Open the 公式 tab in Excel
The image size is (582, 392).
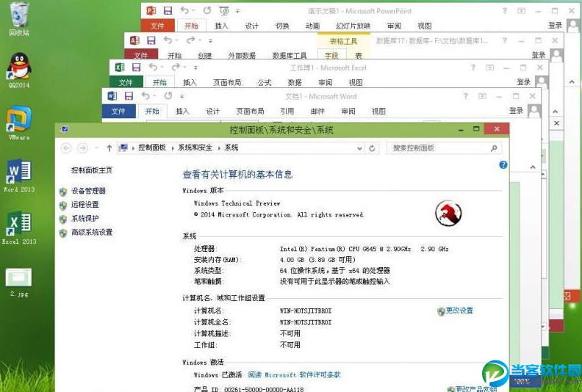click(x=265, y=82)
